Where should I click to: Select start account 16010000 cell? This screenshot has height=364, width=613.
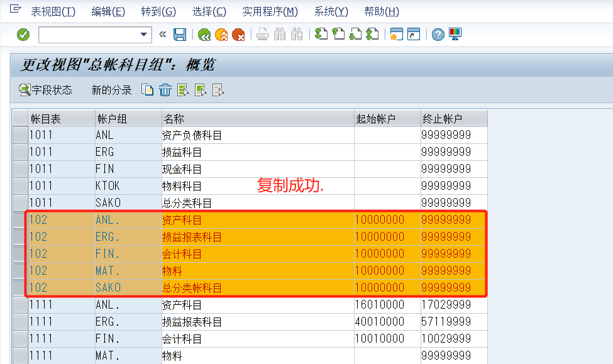(387, 305)
